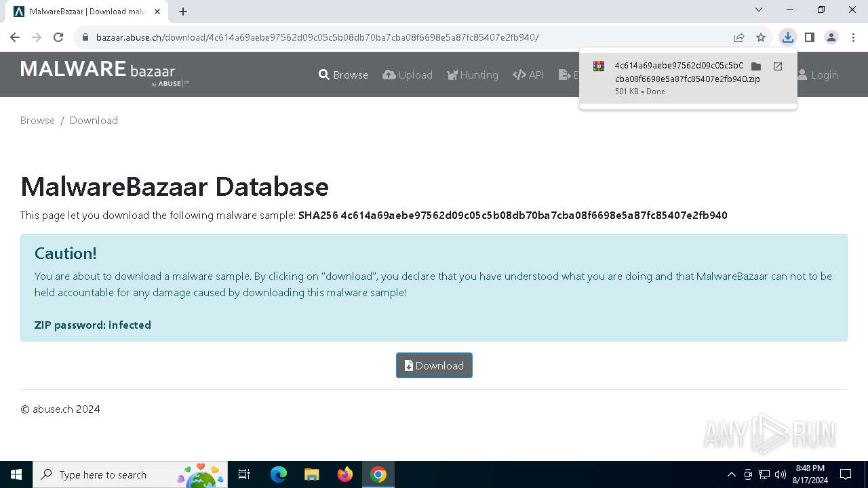The width and height of the screenshot is (868, 488).
Task: Expand the tab search chevron
Action: point(759,9)
